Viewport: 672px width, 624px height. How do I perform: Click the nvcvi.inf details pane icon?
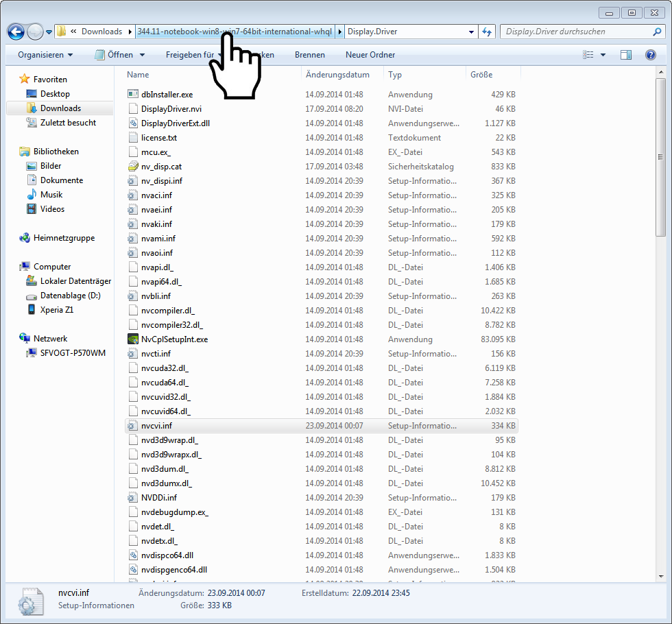pos(31,602)
